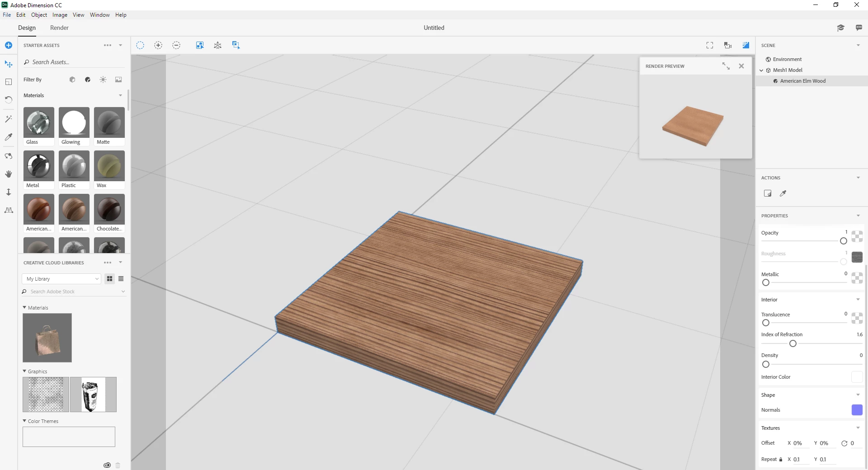Open the Learn graduation cap icon
Image resolution: width=868 pixels, height=470 pixels.
click(841, 28)
